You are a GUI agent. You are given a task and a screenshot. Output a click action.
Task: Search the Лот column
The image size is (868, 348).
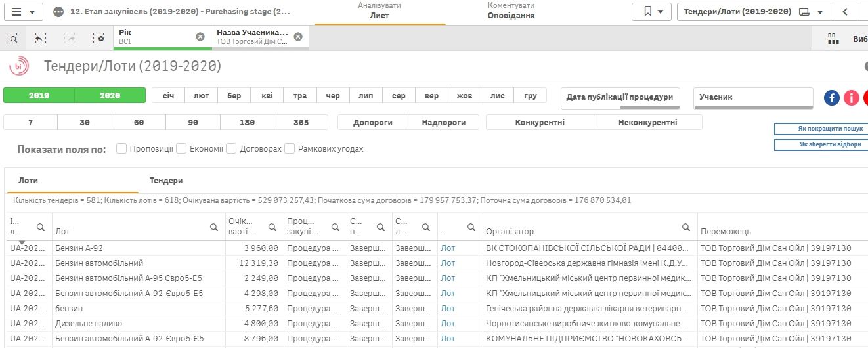pos(214,227)
